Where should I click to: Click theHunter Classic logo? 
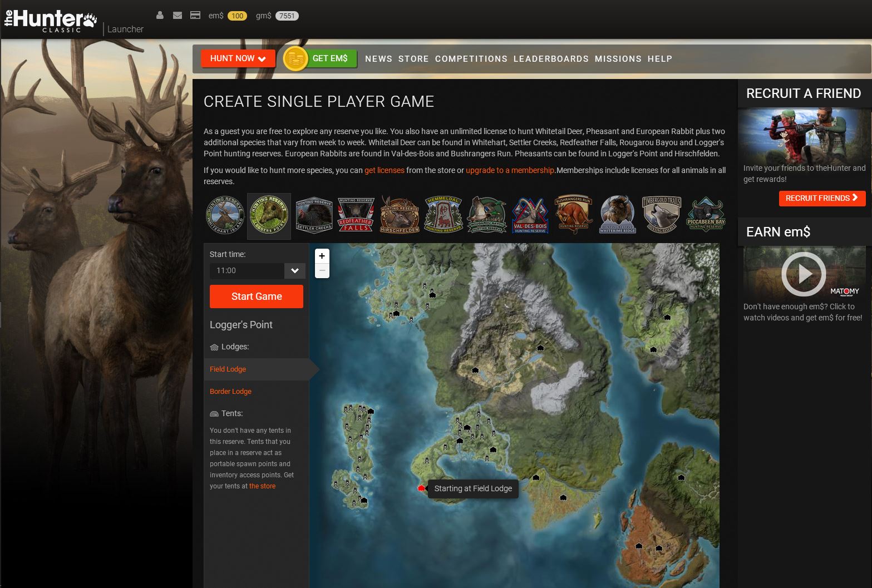(51, 21)
